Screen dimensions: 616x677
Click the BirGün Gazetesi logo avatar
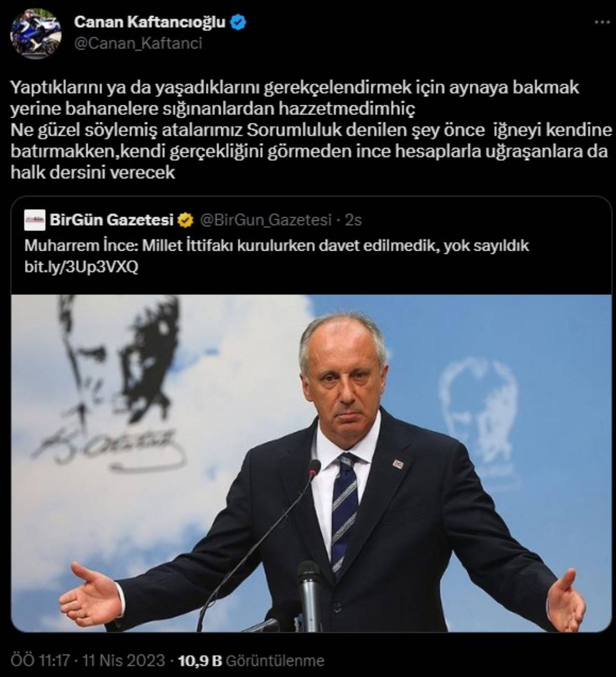[x=34, y=220]
